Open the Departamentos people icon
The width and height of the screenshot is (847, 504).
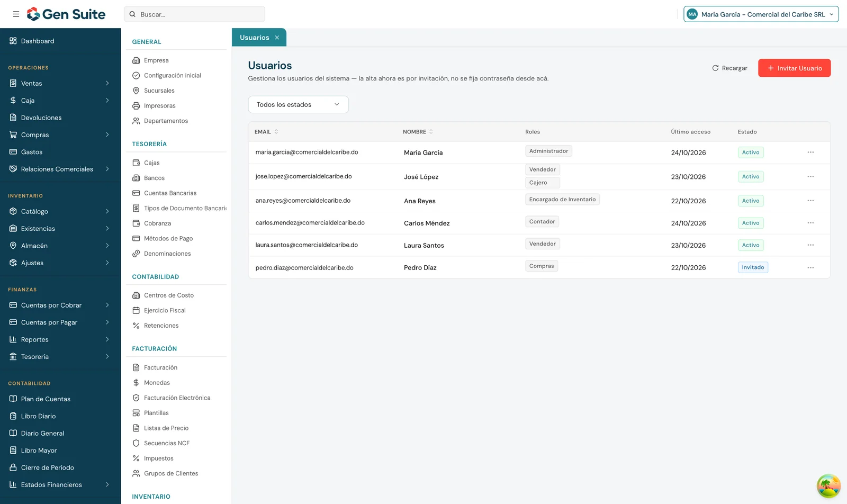click(136, 121)
